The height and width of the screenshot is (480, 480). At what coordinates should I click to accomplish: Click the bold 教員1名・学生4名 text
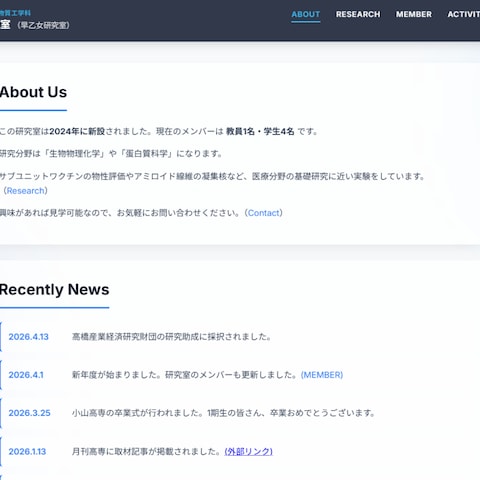point(260,131)
